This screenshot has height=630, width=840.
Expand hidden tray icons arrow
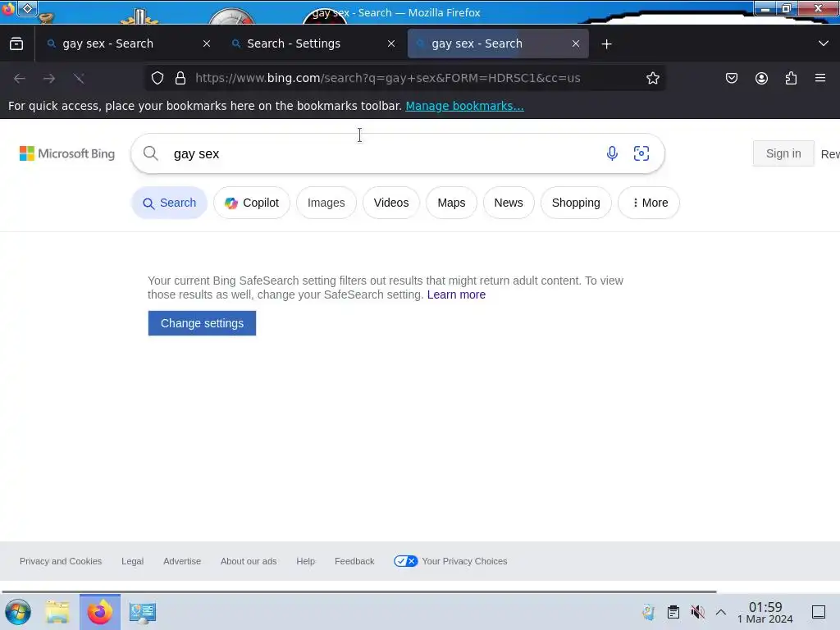(721, 612)
